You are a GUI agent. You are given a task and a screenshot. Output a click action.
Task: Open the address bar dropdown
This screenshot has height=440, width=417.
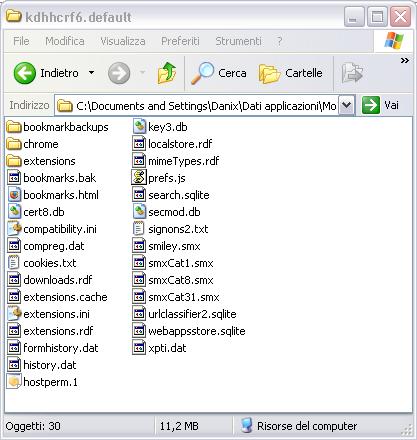click(x=346, y=105)
